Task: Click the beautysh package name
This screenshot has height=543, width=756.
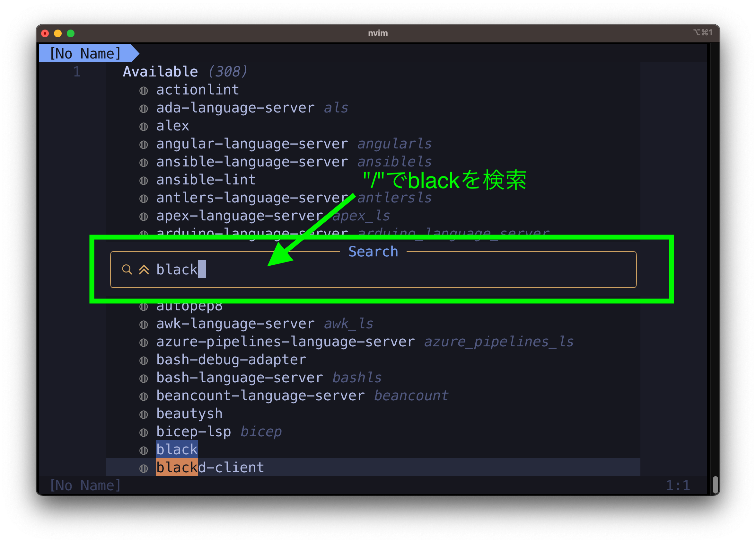Action: tap(189, 414)
